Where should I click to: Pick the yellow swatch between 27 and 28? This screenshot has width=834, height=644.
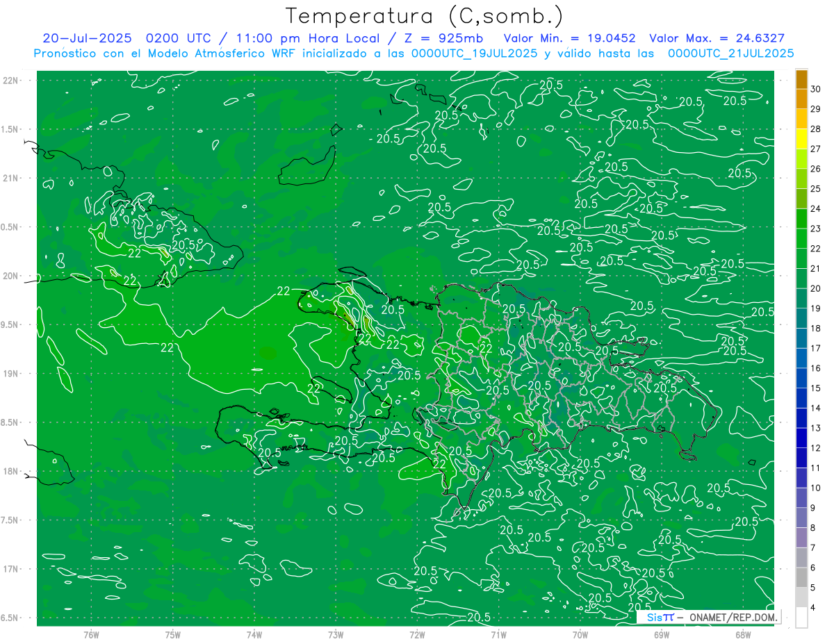(801, 139)
